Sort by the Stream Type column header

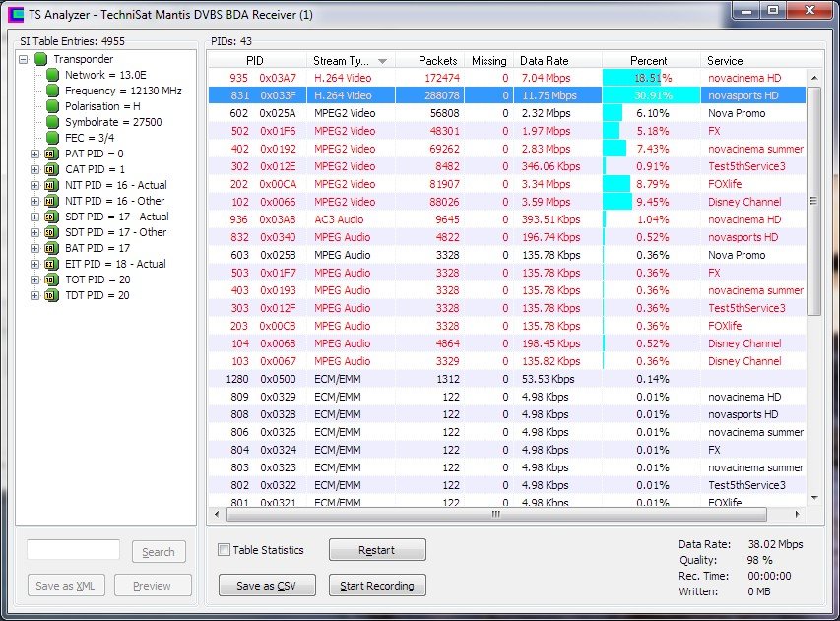point(349,61)
